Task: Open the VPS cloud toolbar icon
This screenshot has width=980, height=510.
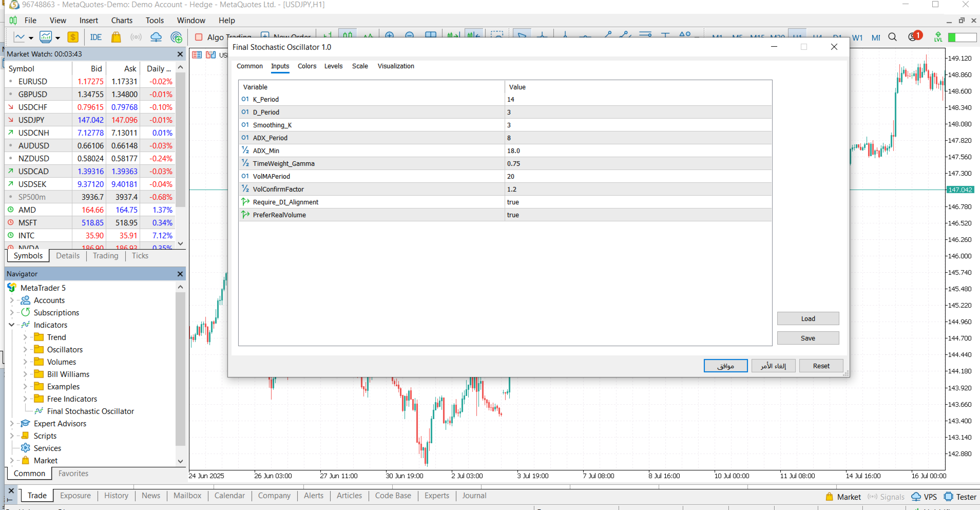Action: coord(156,37)
